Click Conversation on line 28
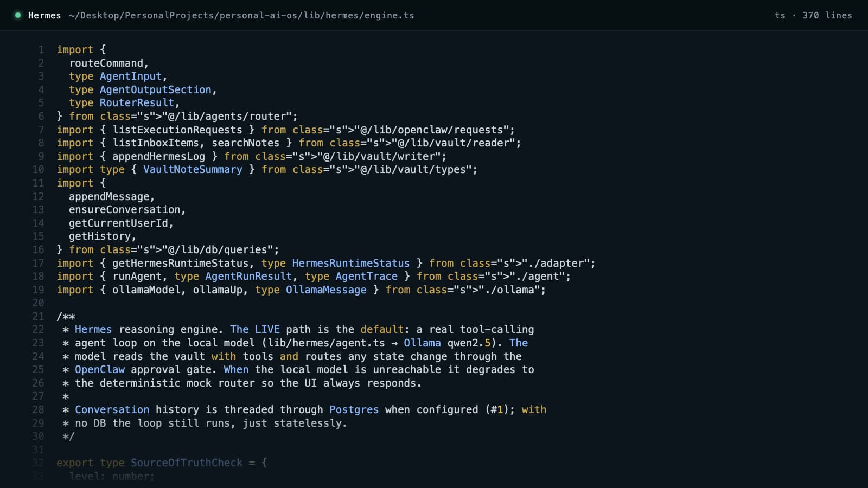The height and width of the screenshot is (488, 868). coord(112,409)
